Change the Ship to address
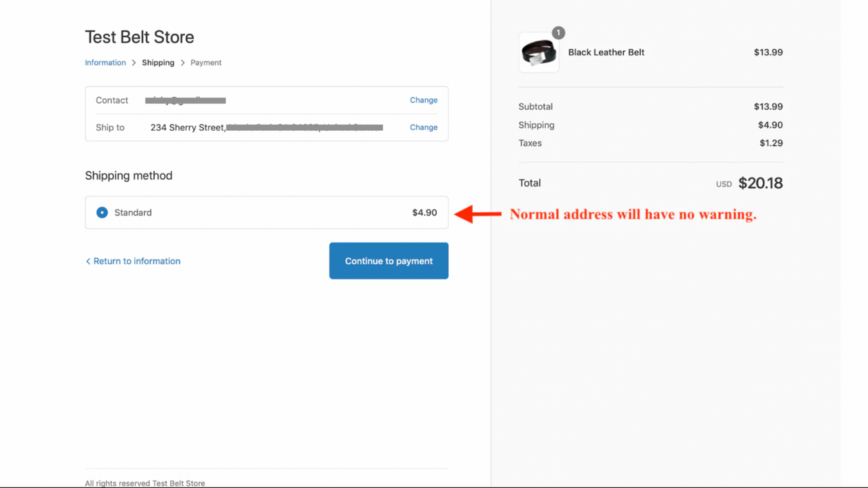868x488 pixels. [x=424, y=127]
